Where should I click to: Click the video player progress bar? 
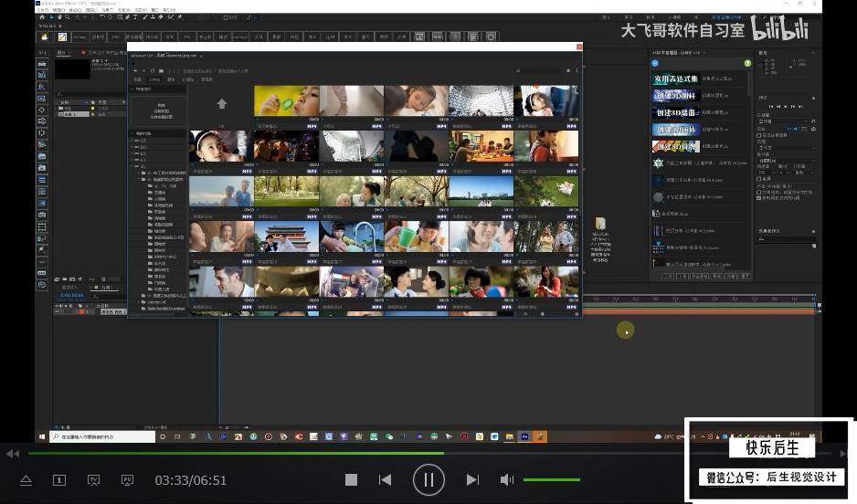pos(429,453)
